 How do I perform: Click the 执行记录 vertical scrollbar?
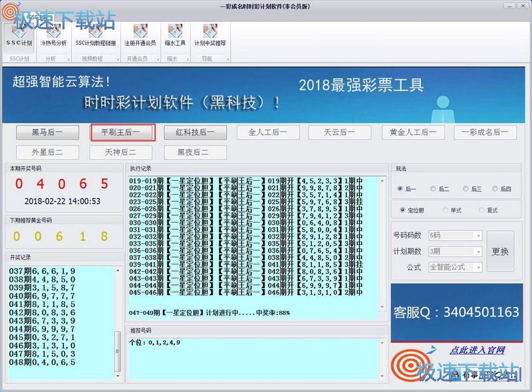(383, 243)
